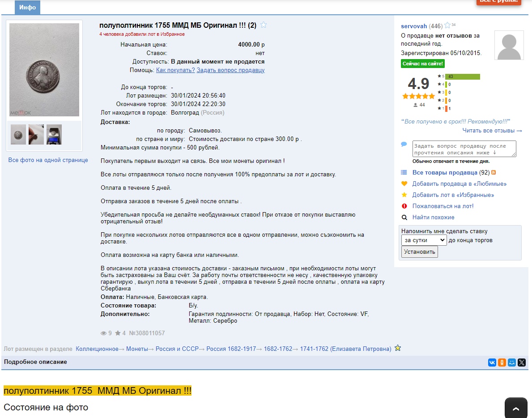
Task: Open «Читать все отзывы» reviews link
Action: 492,131
